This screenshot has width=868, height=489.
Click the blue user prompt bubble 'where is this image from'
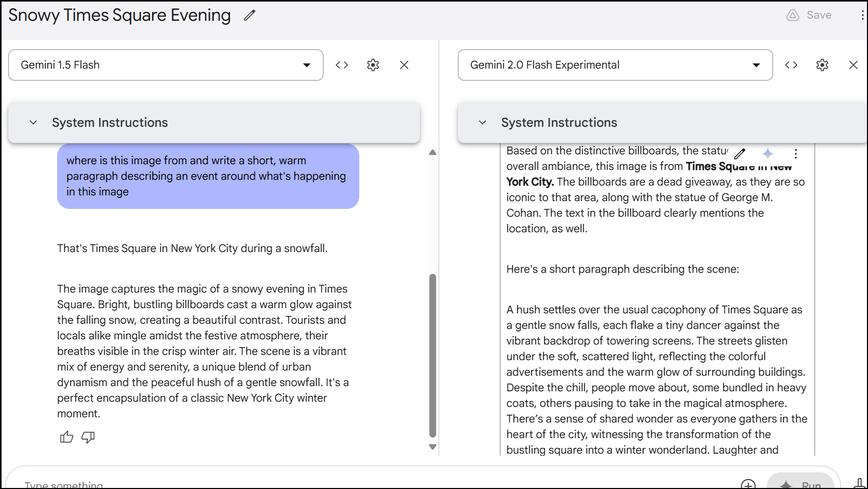(x=208, y=176)
